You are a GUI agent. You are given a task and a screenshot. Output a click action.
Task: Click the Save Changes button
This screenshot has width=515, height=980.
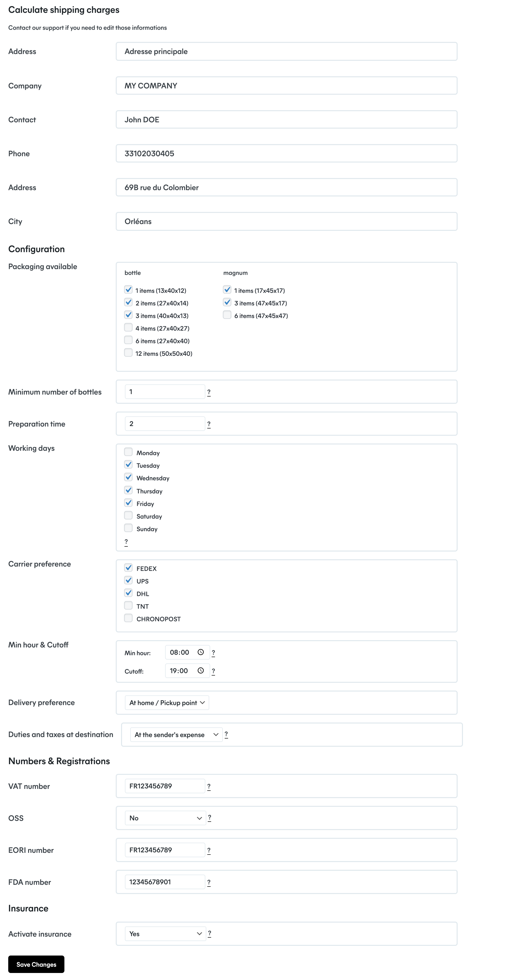click(36, 964)
